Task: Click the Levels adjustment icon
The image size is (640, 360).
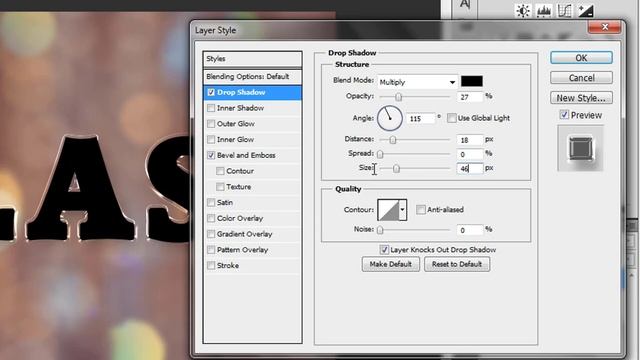Action: [x=544, y=11]
